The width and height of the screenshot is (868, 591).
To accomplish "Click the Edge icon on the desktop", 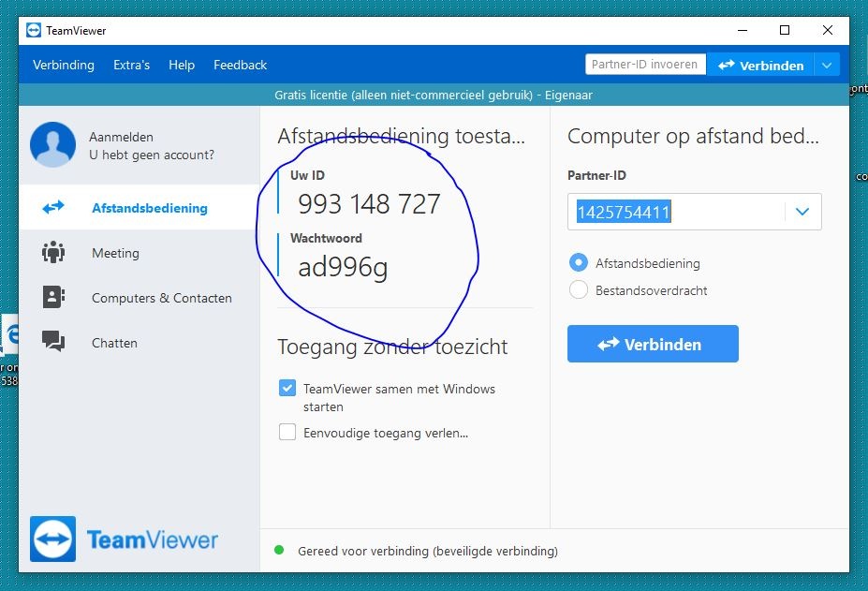I will pos(9,334).
